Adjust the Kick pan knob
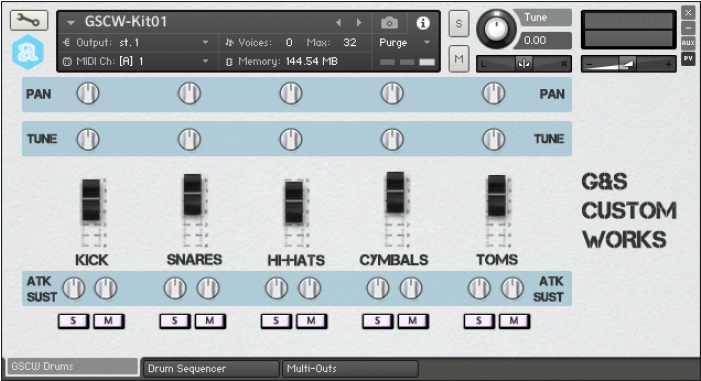This screenshot has height=381, width=701. [x=88, y=93]
